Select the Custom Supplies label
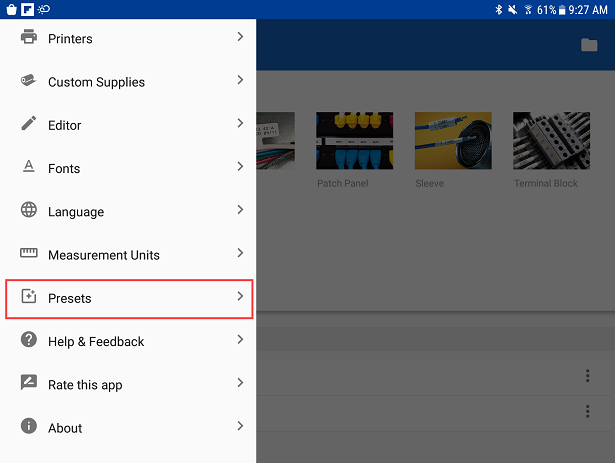This screenshot has height=463, width=615. point(96,82)
